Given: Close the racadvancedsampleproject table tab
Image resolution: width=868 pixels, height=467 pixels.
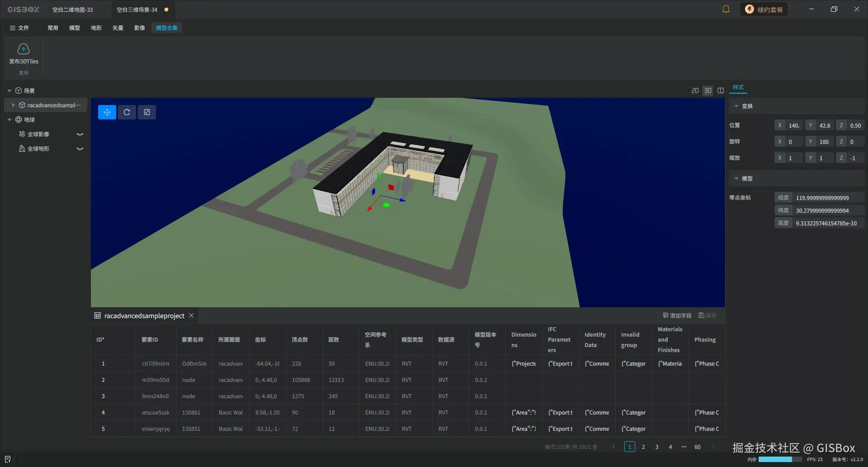Looking at the screenshot, I should pos(191,315).
